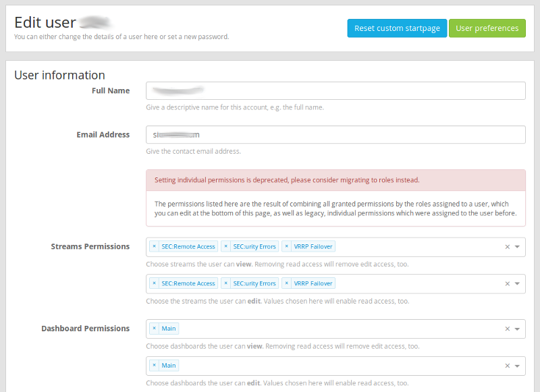Remove VRRP Failover from edit streams

pos(286,283)
